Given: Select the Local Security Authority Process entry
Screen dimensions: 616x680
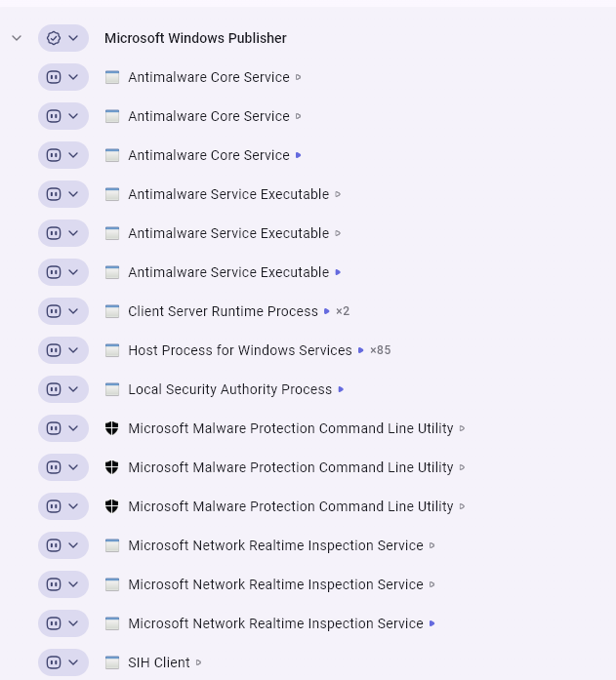Looking at the screenshot, I should coord(229,389).
